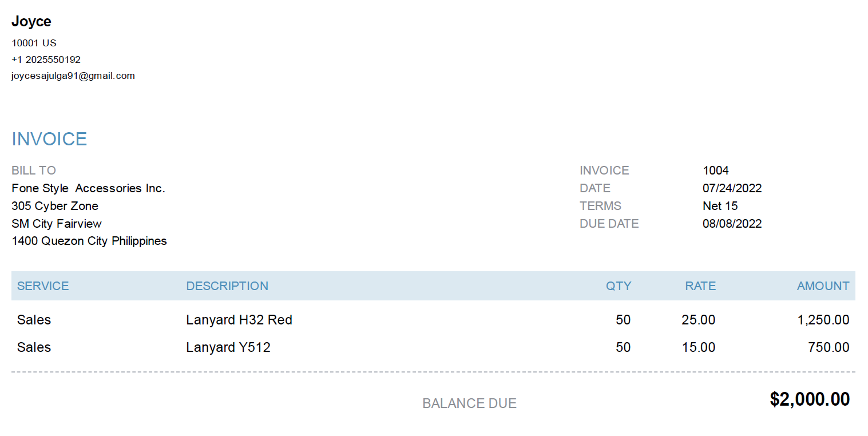Click the blue INVOICE title
The image size is (868, 436).
(x=49, y=139)
